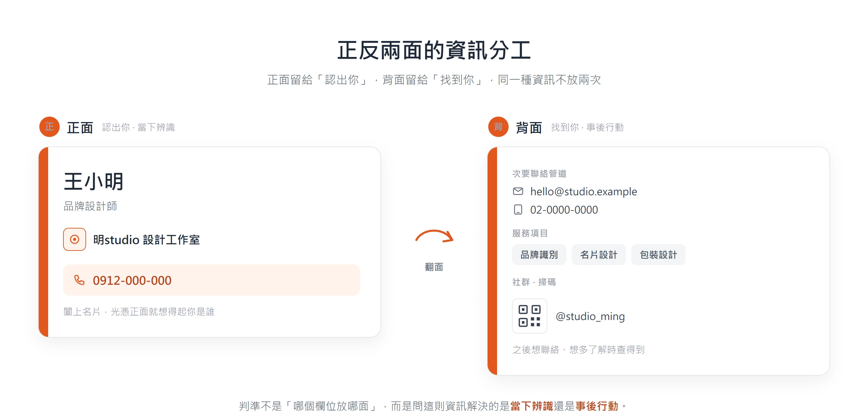868x419 pixels.
Task: Click the curved flip arrow icon
Action: (434, 236)
